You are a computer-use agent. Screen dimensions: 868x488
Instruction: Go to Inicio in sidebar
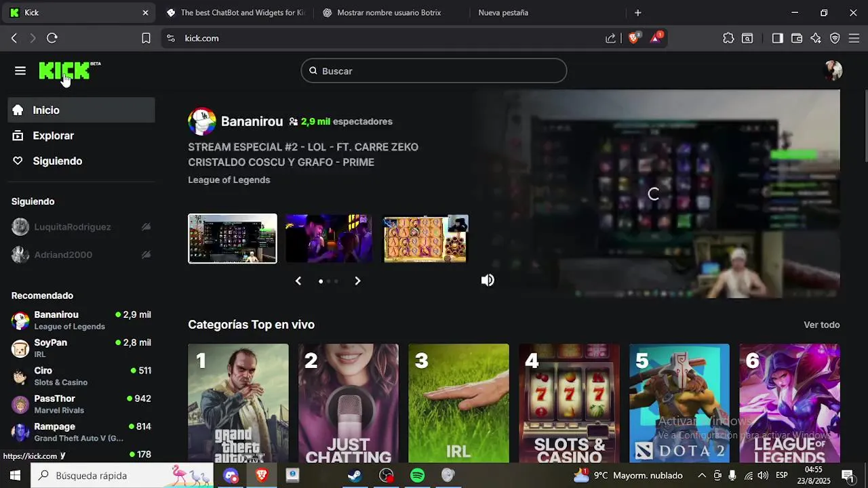pyautogui.click(x=81, y=110)
